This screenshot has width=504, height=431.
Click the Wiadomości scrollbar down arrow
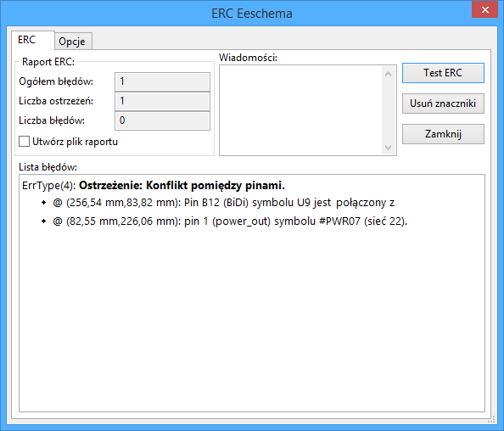389,148
